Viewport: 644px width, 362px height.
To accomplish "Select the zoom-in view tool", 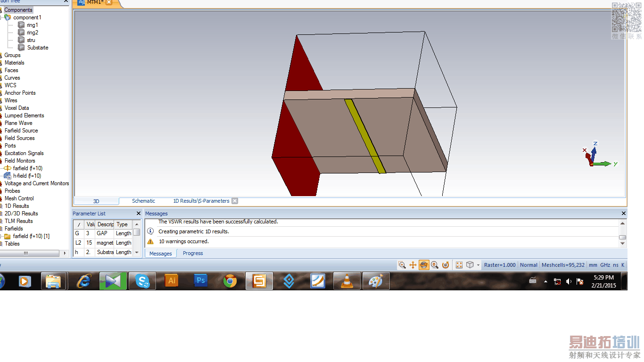I will [402, 265].
